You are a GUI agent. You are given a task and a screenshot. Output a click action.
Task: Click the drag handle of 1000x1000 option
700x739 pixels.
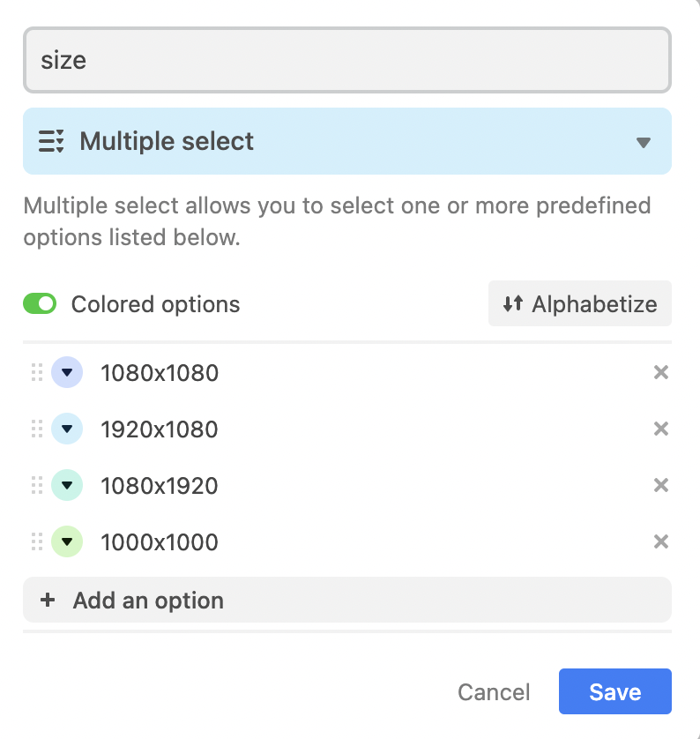(37, 541)
